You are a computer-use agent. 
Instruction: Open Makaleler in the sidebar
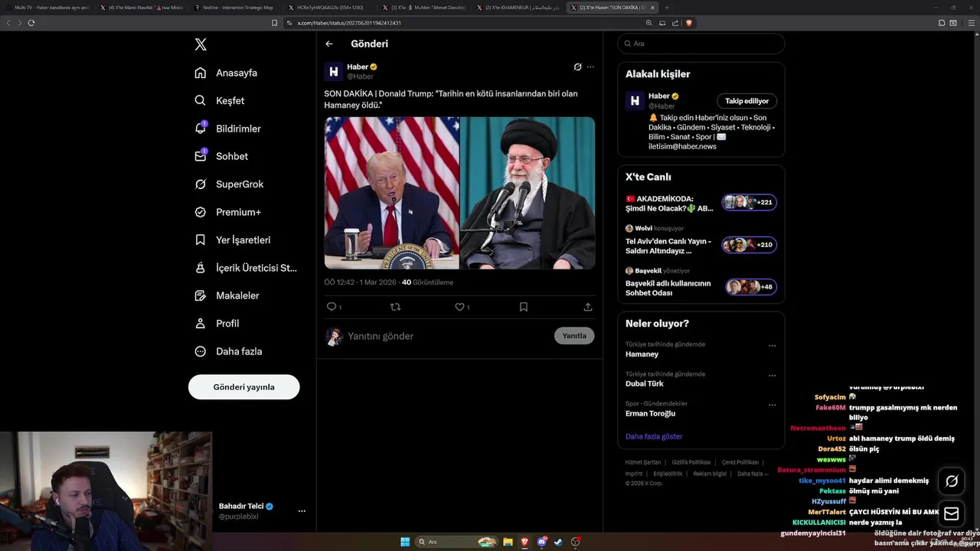pyautogui.click(x=227, y=295)
